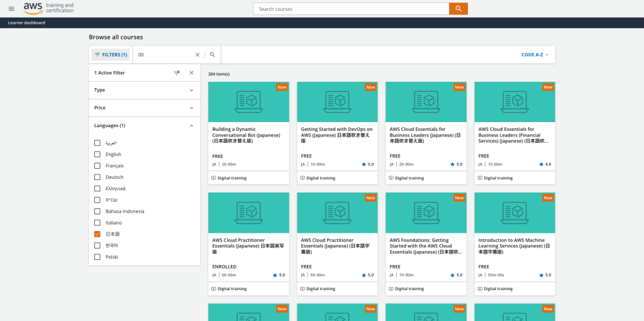The image size is (644, 321).
Task: Click the 5.0 star rating on Getting Started with DevOps
Action: (x=367, y=164)
